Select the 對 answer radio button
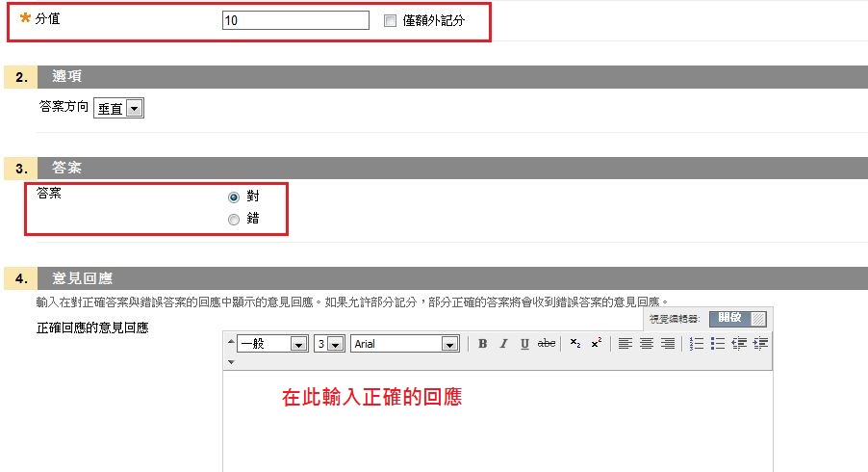This screenshot has height=472, width=868. pyautogui.click(x=234, y=197)
